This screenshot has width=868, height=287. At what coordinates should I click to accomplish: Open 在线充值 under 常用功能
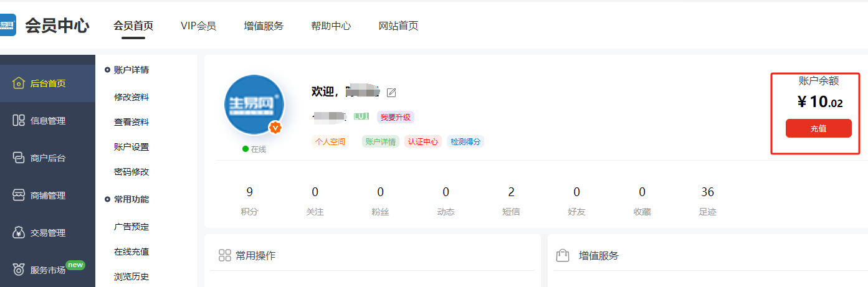pyautogui.click(x=131, y=252)
